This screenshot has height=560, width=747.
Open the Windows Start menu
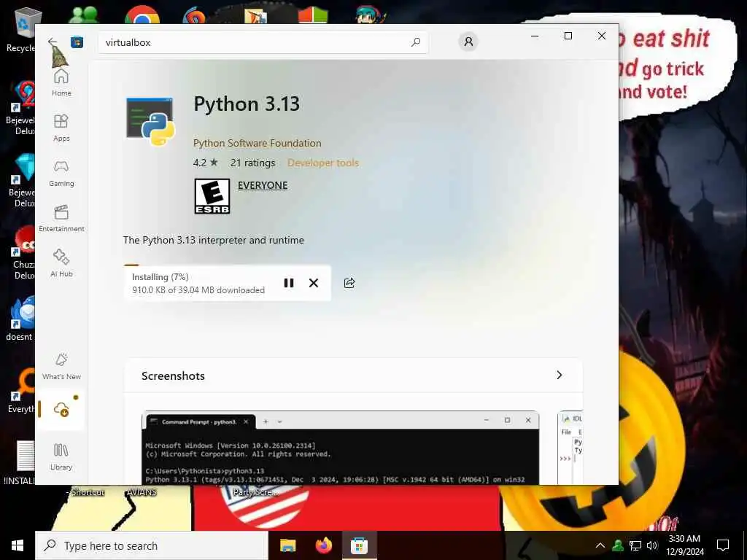coord(18,545)
